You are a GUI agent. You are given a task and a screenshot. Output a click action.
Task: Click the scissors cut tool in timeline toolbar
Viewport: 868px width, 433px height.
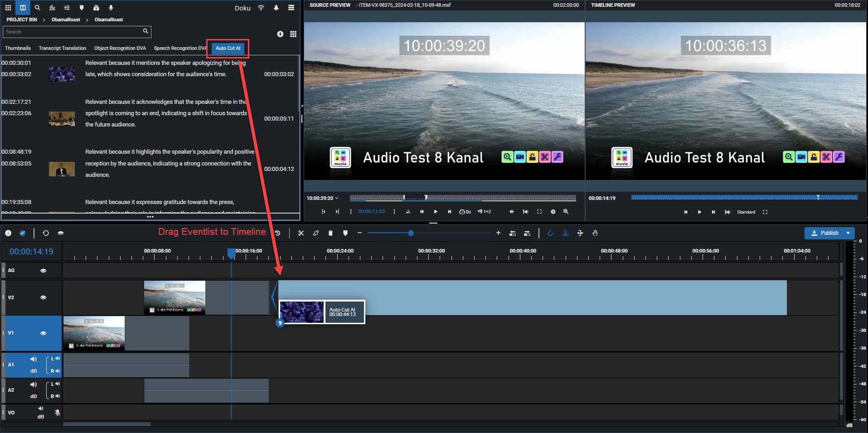[x=301, y=233]
